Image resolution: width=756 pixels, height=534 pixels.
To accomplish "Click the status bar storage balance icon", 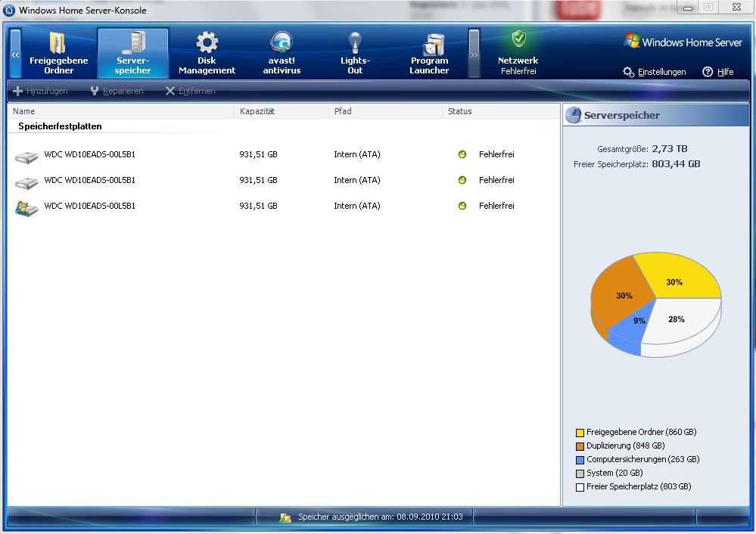I will 285,517.
